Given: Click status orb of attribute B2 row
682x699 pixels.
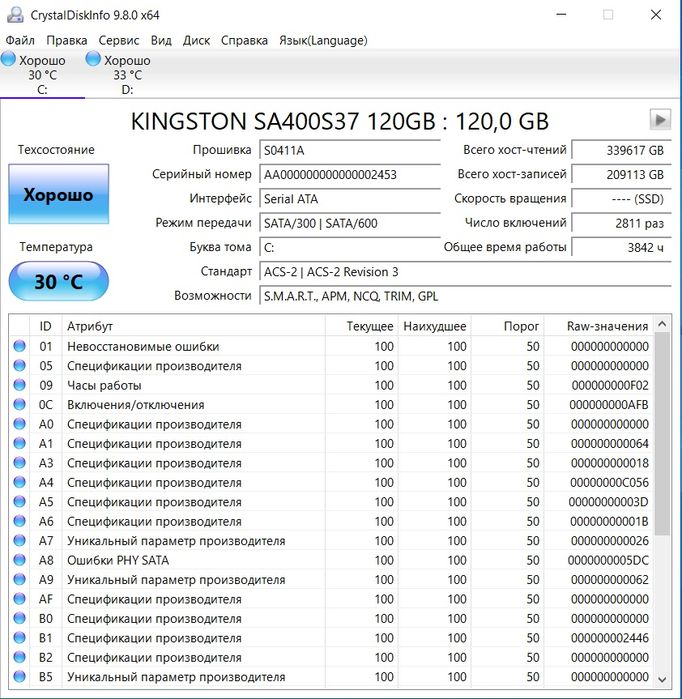Looking at the screenshot, I should 20,657.
